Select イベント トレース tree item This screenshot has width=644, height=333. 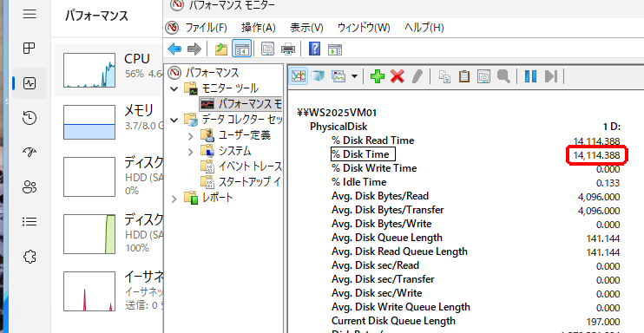pyautogui.click(x=250, y=166)
